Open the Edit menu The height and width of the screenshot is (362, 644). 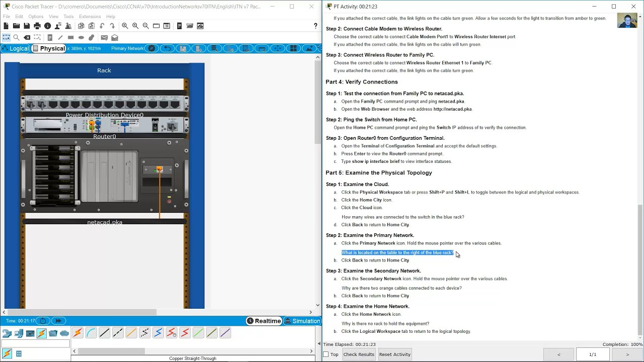tap(19, 17)
